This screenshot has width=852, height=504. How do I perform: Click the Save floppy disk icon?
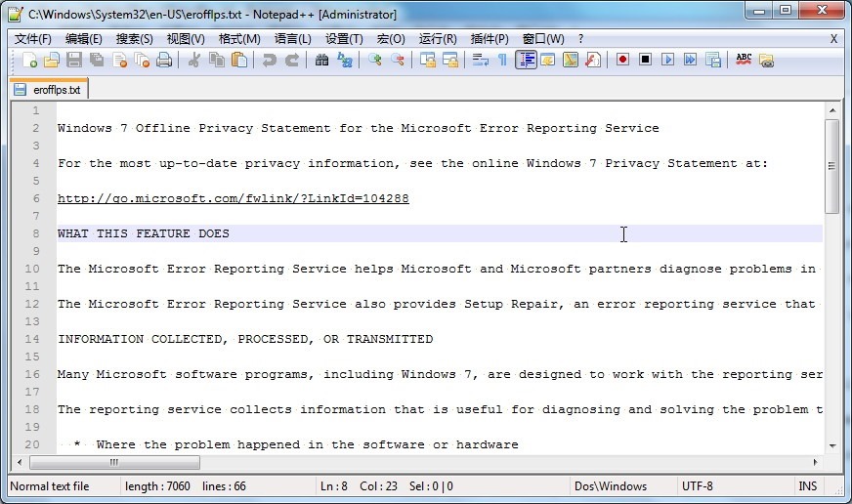pyautogui.click(x=74, y=60)
